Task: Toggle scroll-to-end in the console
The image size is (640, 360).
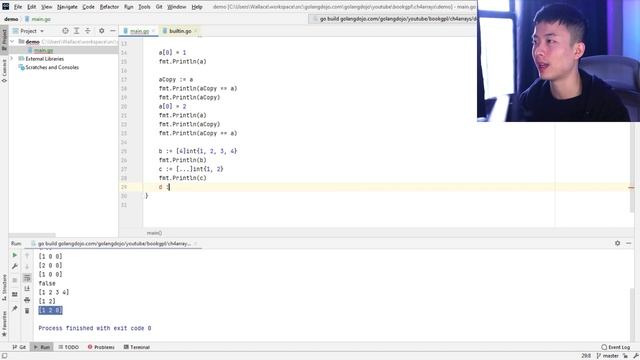Action: [27, 289]
